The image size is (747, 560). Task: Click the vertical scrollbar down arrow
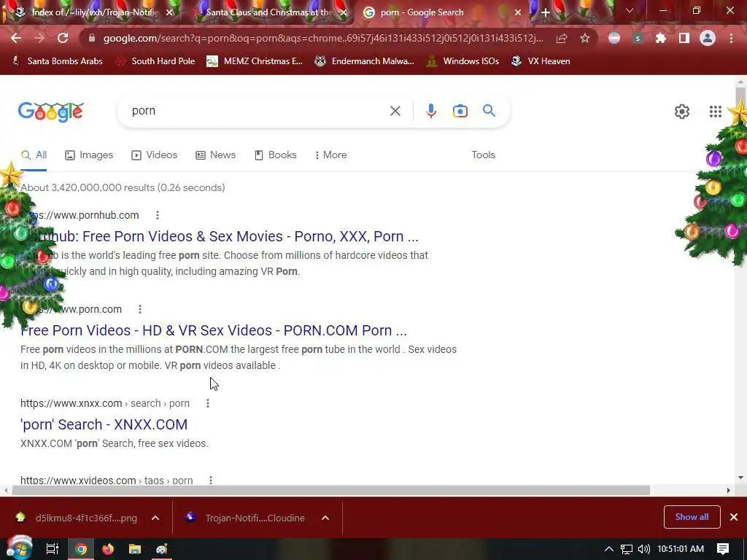(x=740, y=478)
